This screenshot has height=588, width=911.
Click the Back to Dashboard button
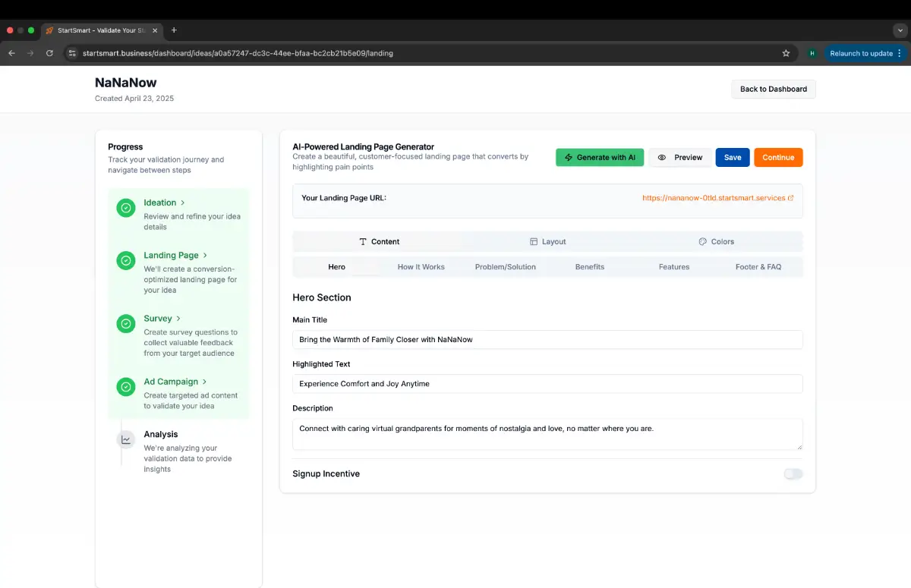tap(773, 89)
